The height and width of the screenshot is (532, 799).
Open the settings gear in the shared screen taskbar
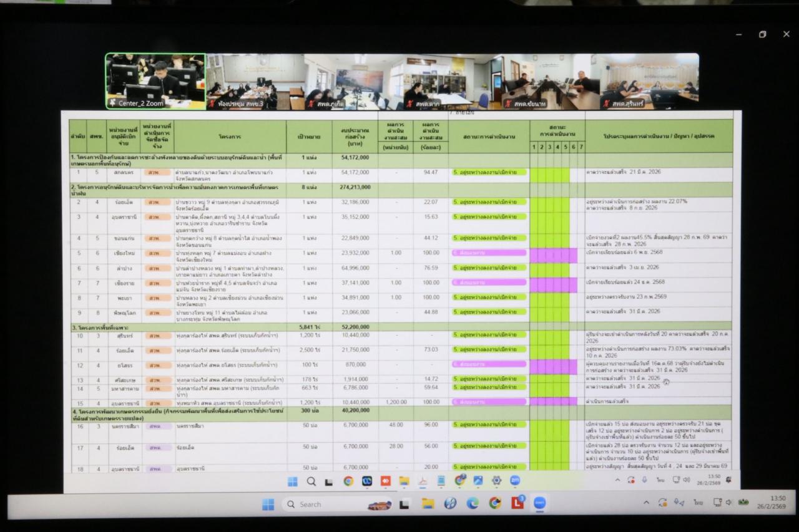coord(496,481)
